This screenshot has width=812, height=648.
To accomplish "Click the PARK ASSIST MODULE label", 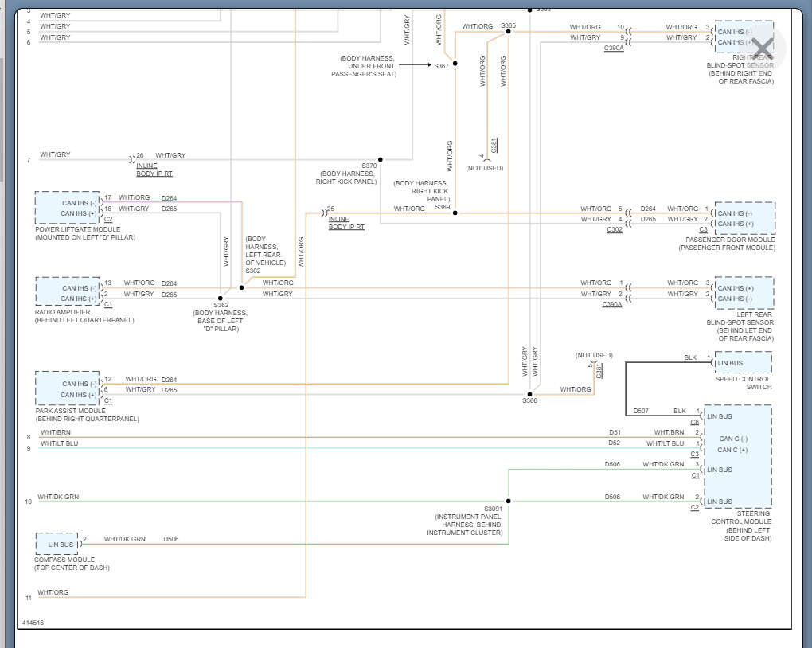I will [x=70, y=410].
